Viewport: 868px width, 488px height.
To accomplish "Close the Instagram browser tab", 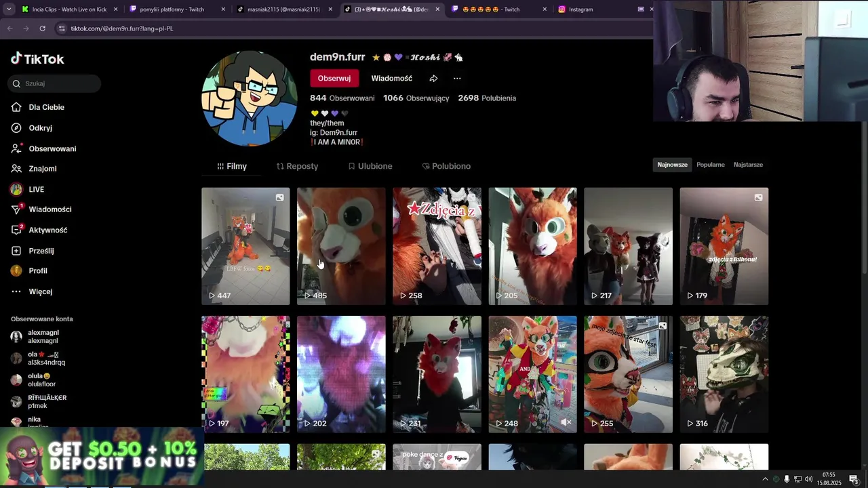I will [x=652, y=9].
